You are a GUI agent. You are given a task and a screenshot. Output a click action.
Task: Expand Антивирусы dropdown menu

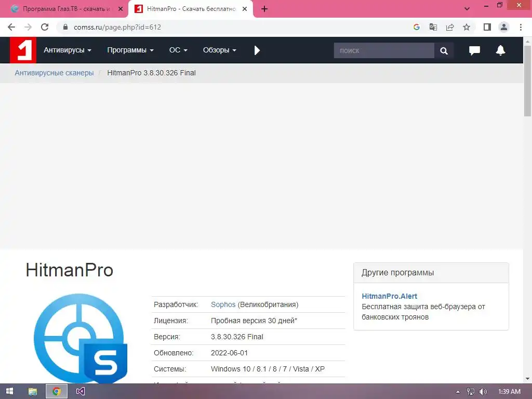(67, 50)
